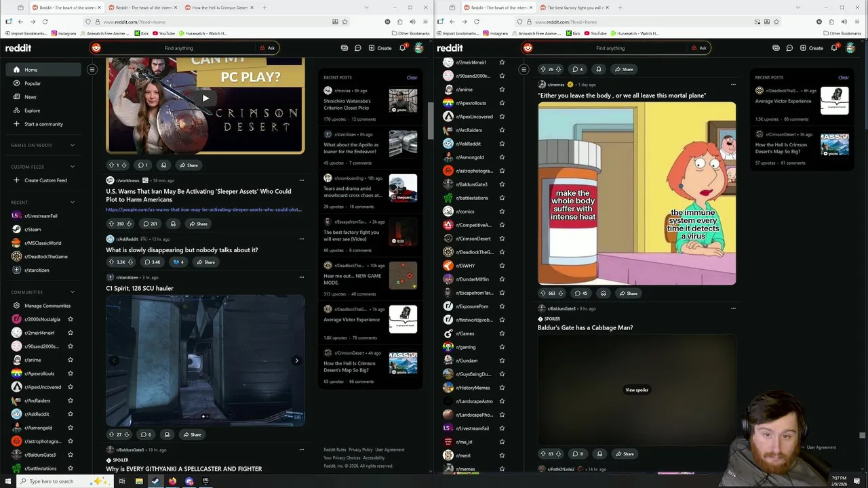Clear recent posts in left window
Screen dimensions: 868x488
pyautogui.click(x=412, y=77)
